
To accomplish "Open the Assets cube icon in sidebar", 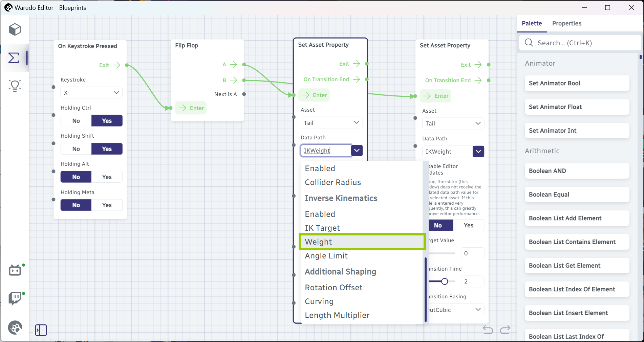I will pos(15,29).
